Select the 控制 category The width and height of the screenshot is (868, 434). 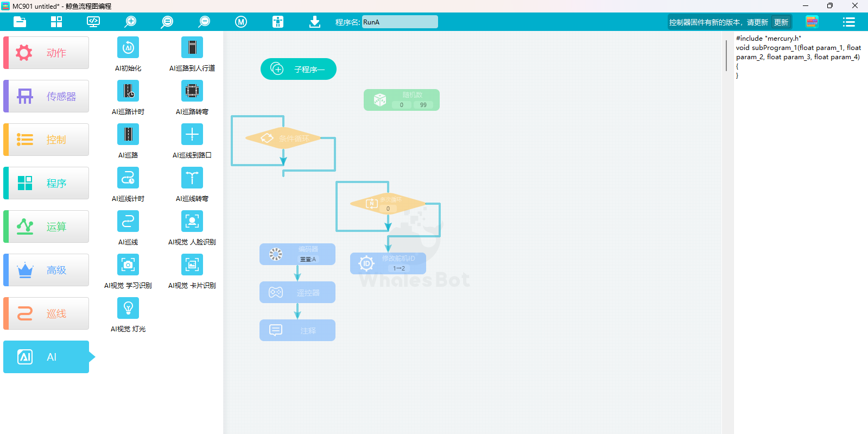46,140
